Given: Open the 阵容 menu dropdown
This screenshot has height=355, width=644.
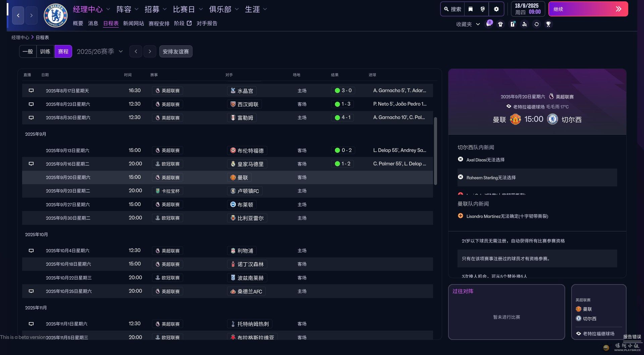Looking at the screenshot, I should [127, 9].
